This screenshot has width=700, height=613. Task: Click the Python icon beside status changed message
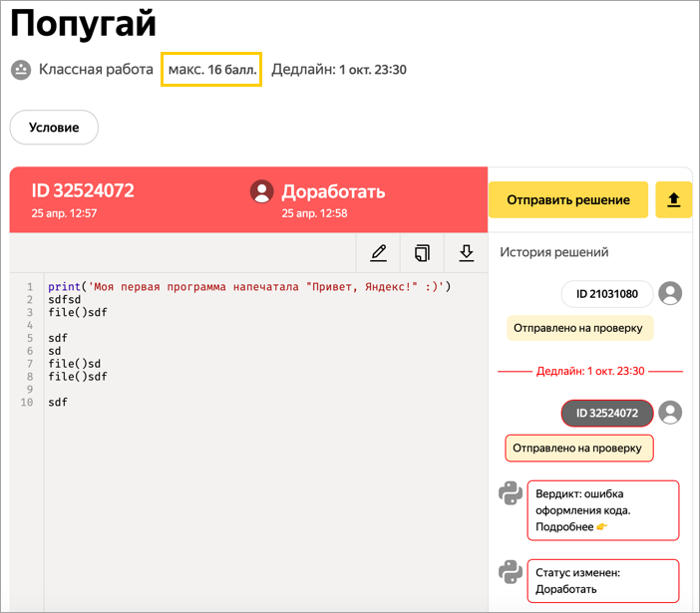coord(511,572)
